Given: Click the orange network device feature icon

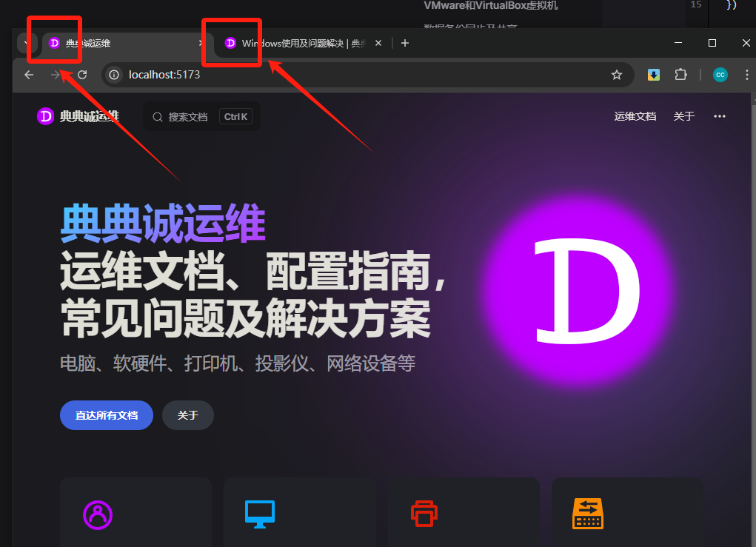Looking at the screenshot, I should pyautogui.click(x=588, y=514).
